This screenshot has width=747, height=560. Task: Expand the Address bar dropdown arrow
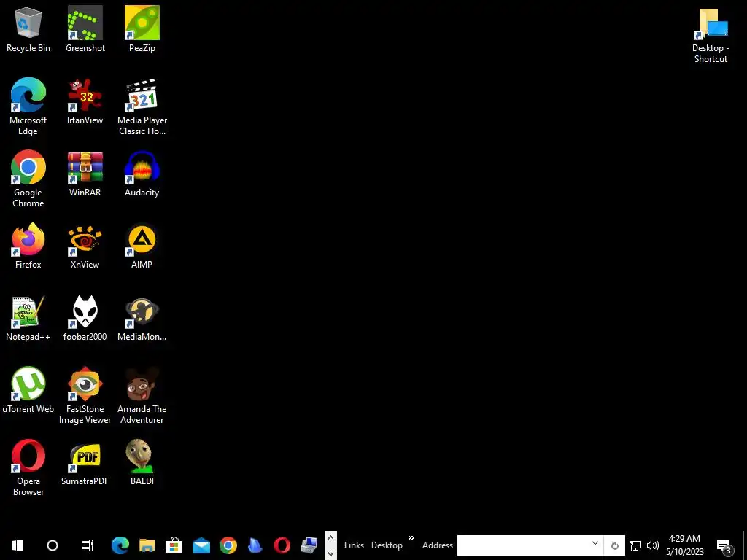[595, 543]
